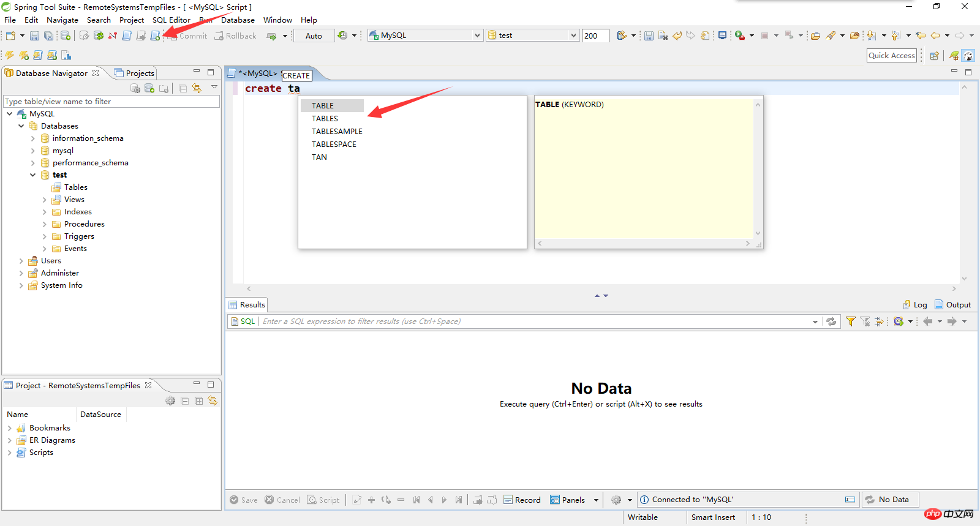
Task: Click filter funnel icon in Results panel
Action: click(x=851, y=321)
